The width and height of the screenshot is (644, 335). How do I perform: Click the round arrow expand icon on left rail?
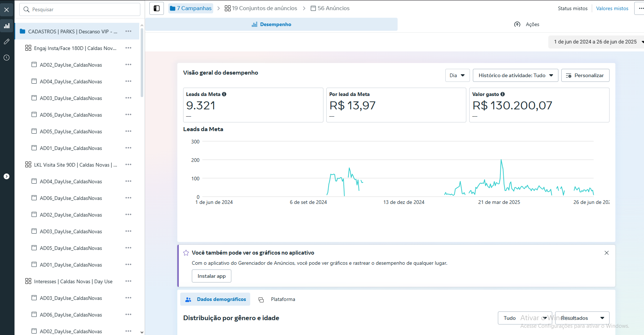(x=7, y=176)
